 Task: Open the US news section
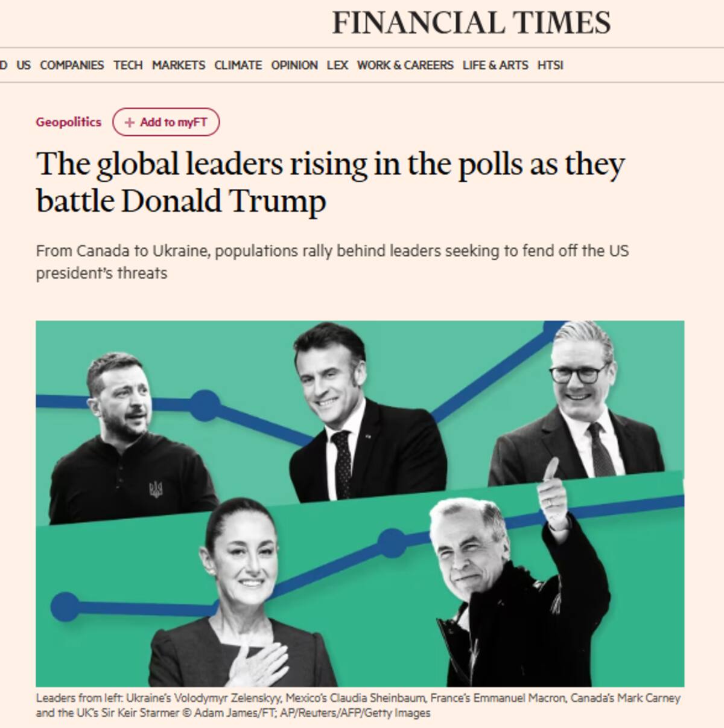(24, 65)
